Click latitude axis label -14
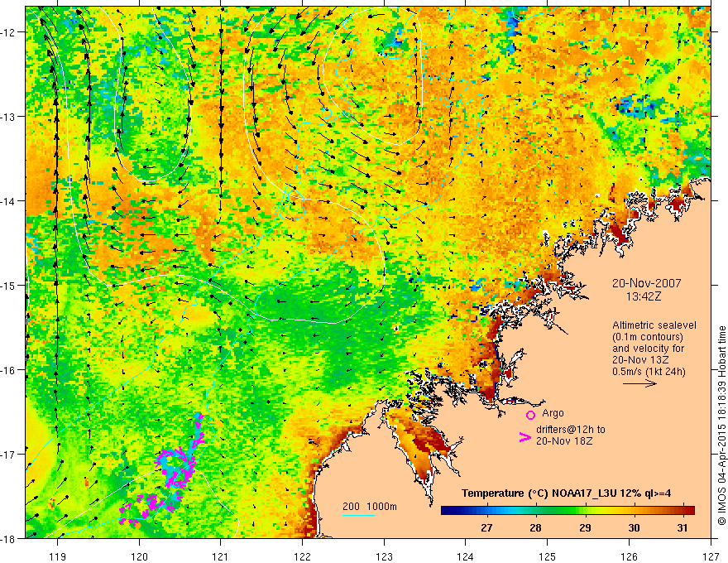The height and width of the screenshot is (563, 728). [9, 201]
